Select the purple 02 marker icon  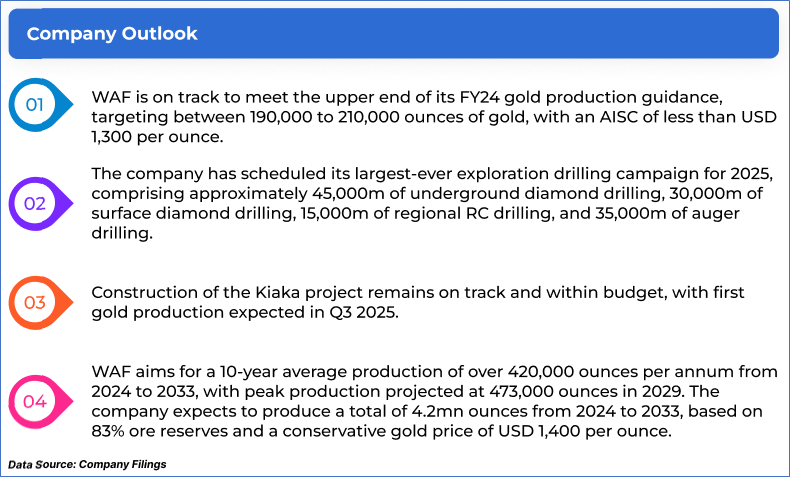coord(37,203)
